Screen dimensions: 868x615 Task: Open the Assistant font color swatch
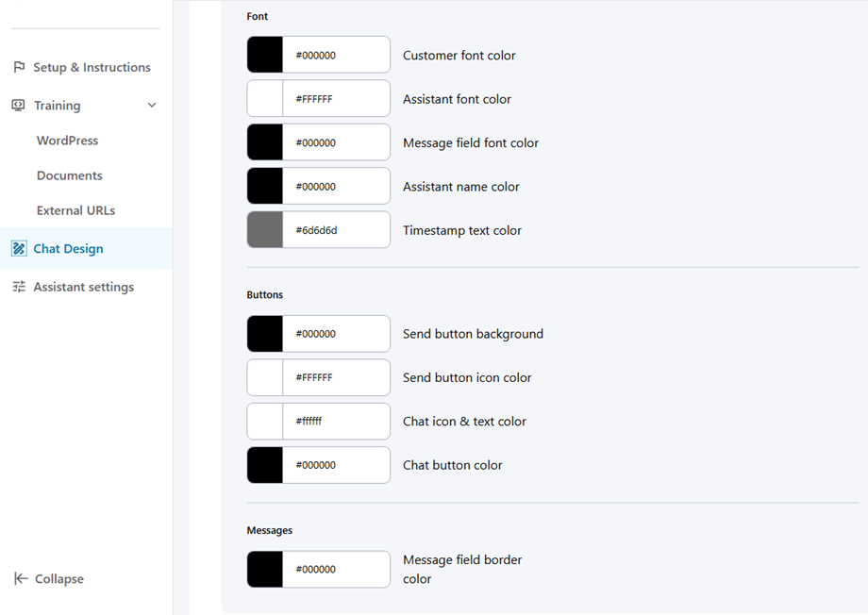coord(265,99)
